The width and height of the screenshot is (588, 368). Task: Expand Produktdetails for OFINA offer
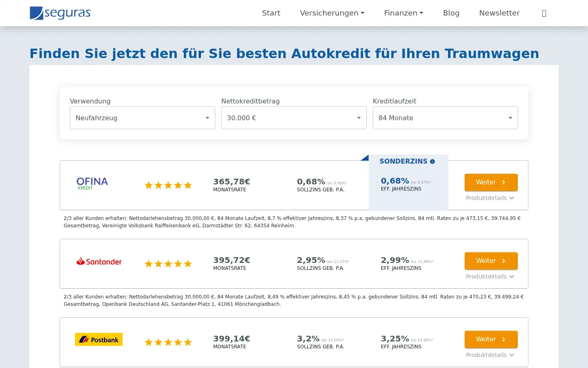pos(490,198)
